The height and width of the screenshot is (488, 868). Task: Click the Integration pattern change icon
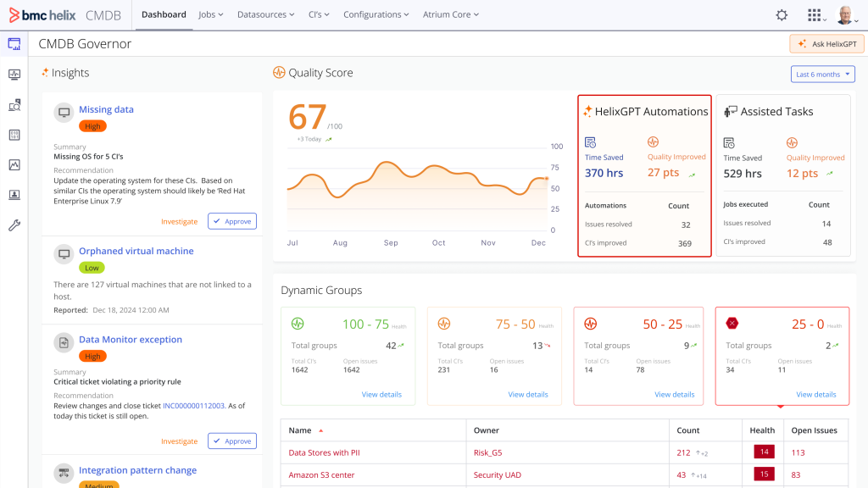64,473
